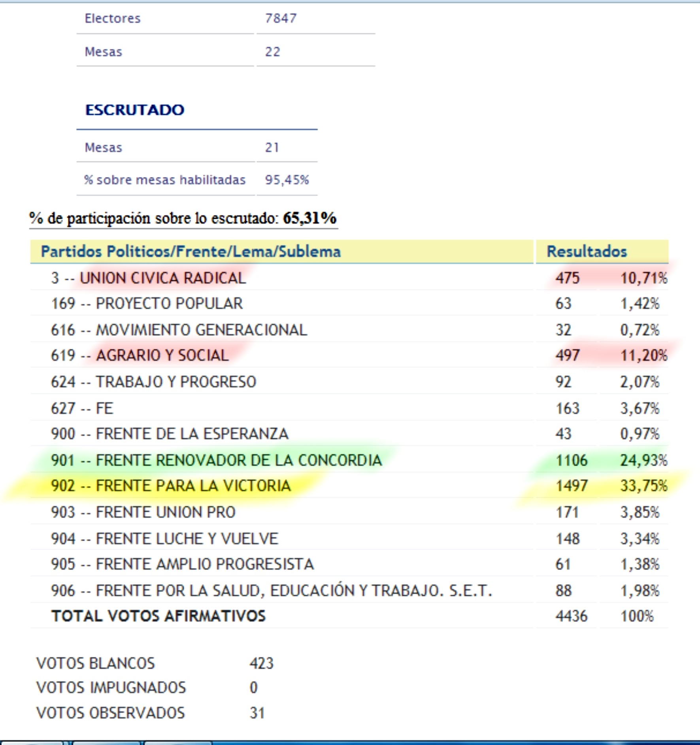
Task: Click the FRENTE PARA LA VICTORIA row
Action: pos(193,486)
